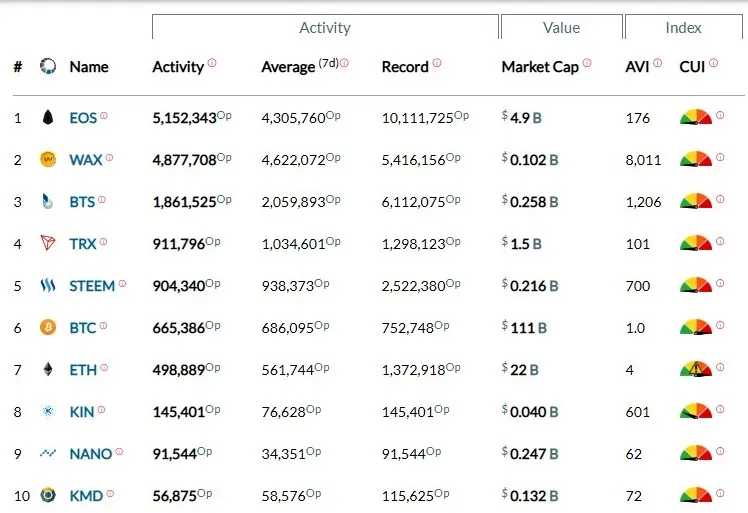This screenshot has height=513, width=748.
Task: Open the info icon next to Record header
Action: pyautogui.click(x=437, y=63)
